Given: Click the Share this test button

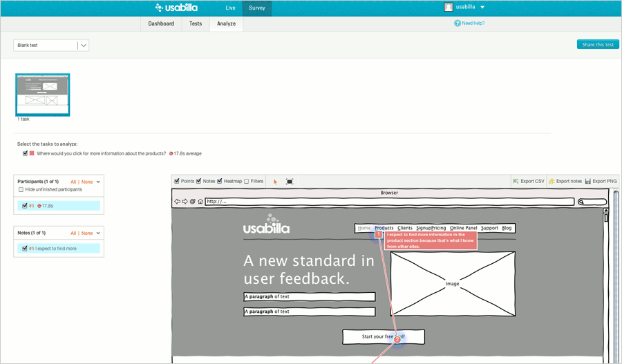Looking at the screenshot, I should tap(598, 44).
